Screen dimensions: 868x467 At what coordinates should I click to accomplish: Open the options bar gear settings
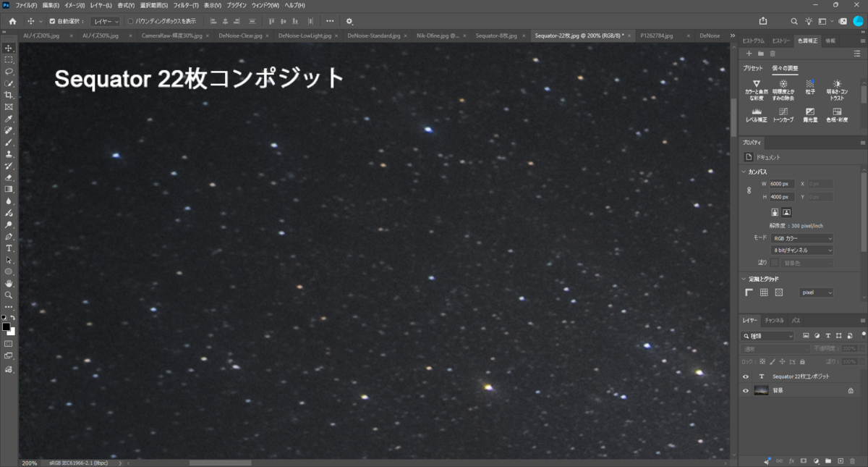click(x=350, y=21)
